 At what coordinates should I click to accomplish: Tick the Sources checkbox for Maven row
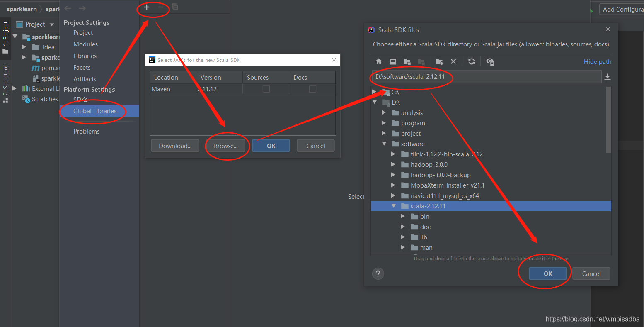(x=266, y=89)
